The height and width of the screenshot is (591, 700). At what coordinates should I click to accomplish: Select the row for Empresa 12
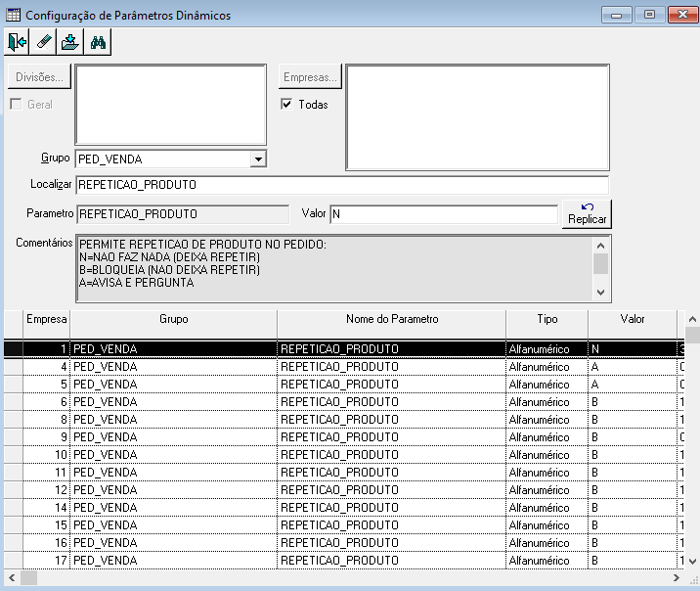point(344,490)
